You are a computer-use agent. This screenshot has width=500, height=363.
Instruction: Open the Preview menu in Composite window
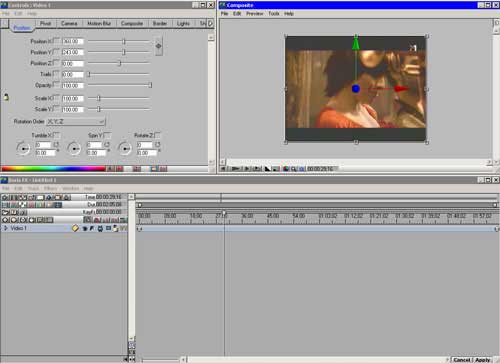tap(255, 14)
